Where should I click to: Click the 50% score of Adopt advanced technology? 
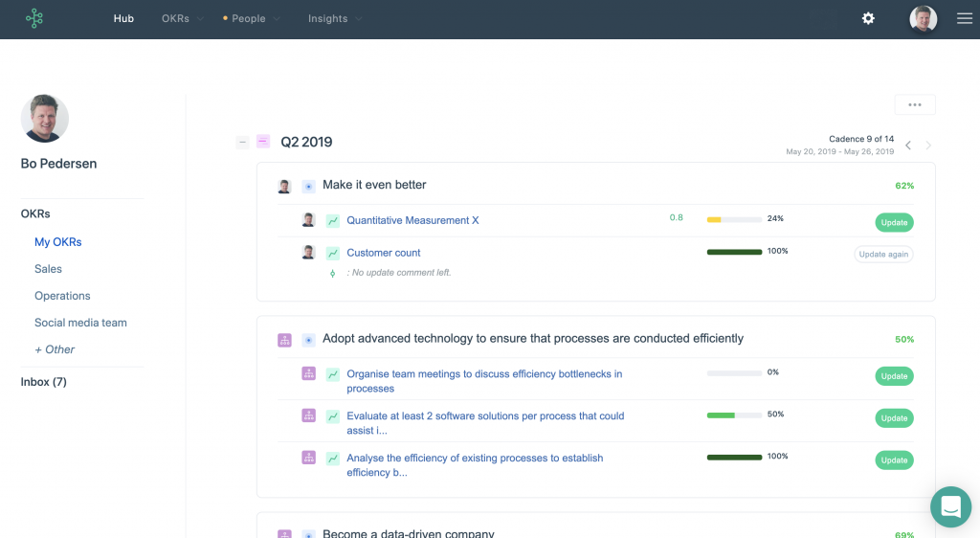pos(904,339)
